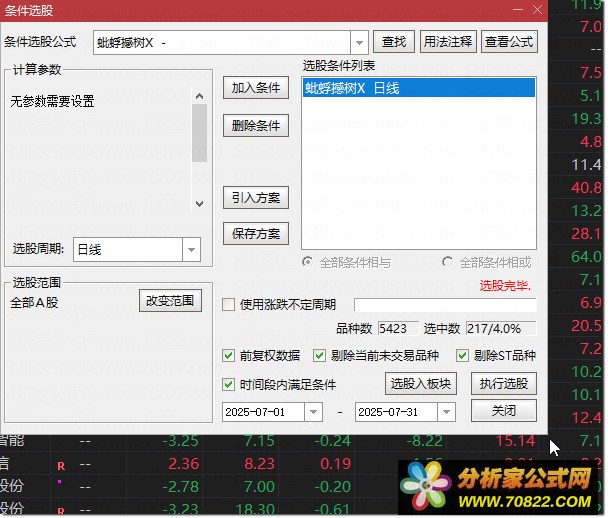Uncheck 时间段内满足条件 checkbox
The height and width of the screenshot is (518, 608).
click(228, 385)
